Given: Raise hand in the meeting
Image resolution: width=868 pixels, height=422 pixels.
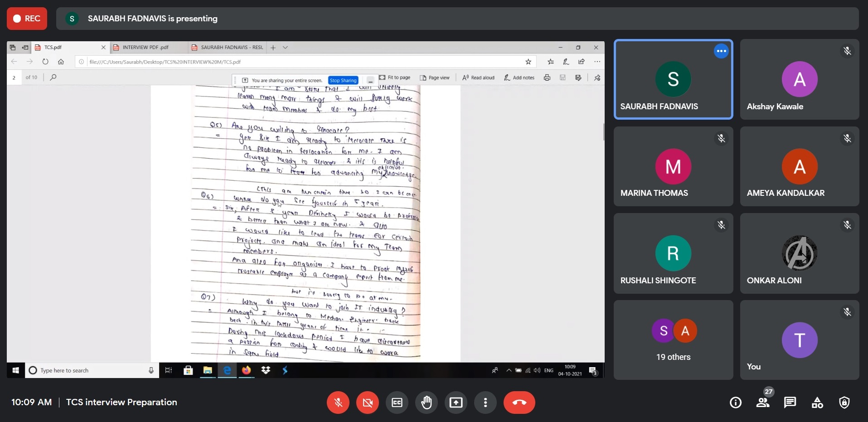Looking at the screenshot, I should [427, 403].
